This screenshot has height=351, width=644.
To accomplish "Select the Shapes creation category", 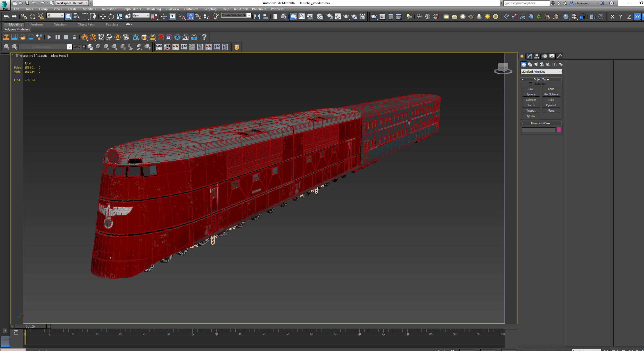I will click(x=530, y=64).
